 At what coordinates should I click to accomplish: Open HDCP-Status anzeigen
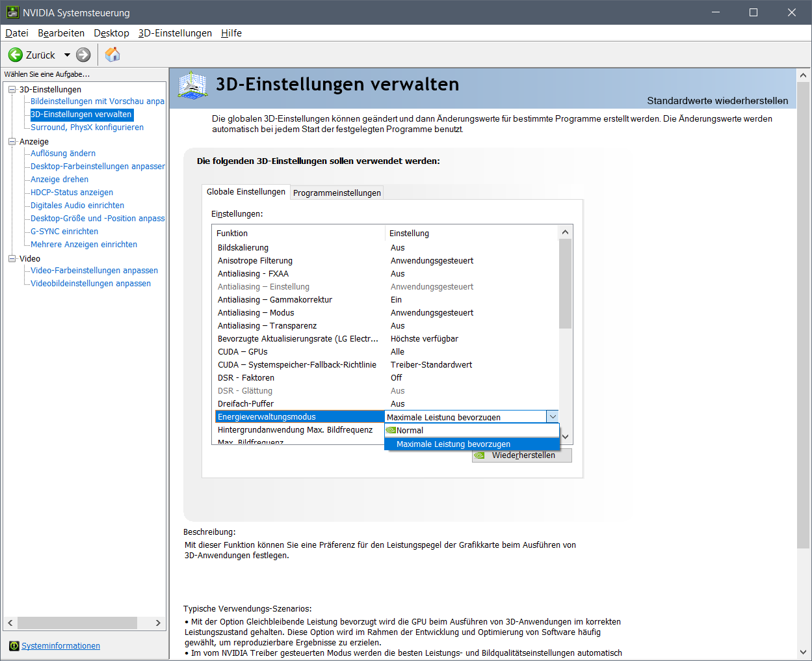pos(72,193)
